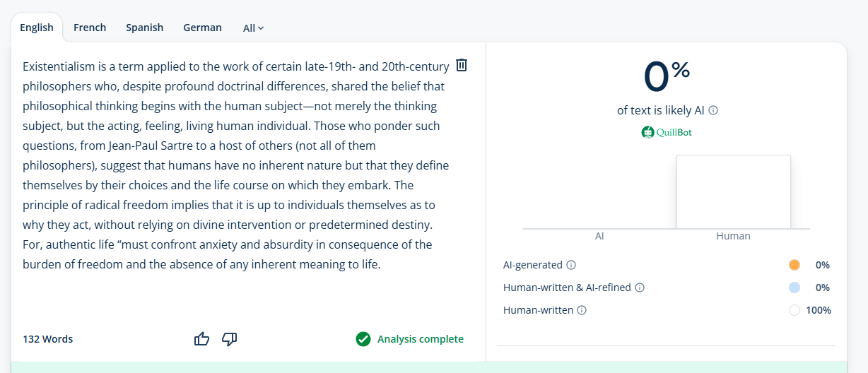
Task: Select the German language tab
Action: click(x=202, y=28)
